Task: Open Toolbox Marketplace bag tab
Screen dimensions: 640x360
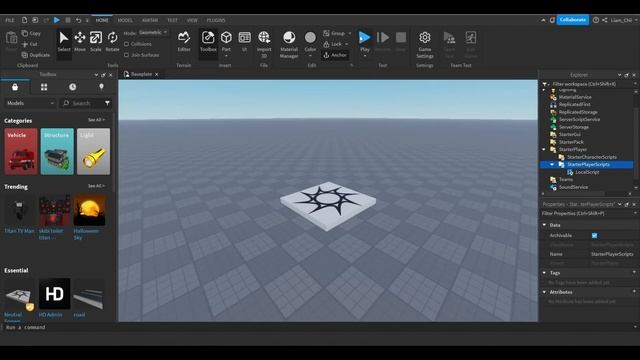Action: 15,87
